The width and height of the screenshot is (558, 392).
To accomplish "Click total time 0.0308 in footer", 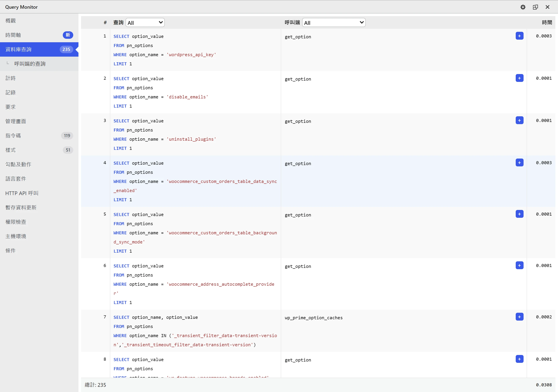I will [544, 385].
